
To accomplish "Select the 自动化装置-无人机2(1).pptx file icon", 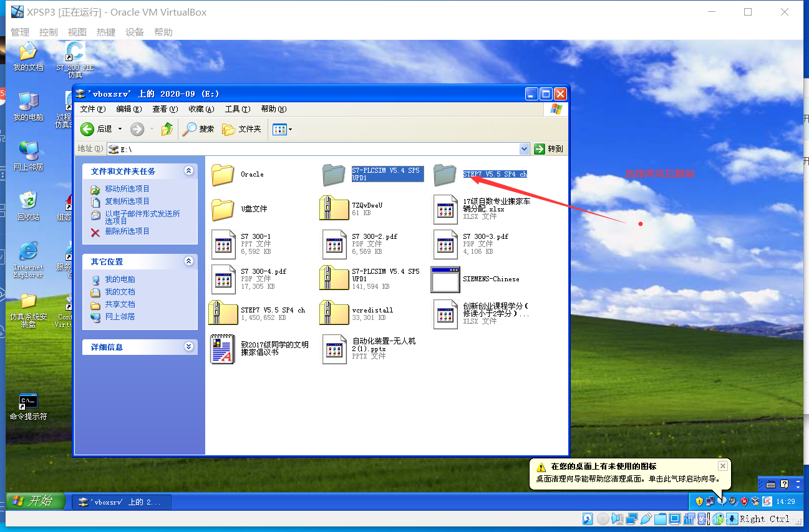I will [x=334, y=349].
